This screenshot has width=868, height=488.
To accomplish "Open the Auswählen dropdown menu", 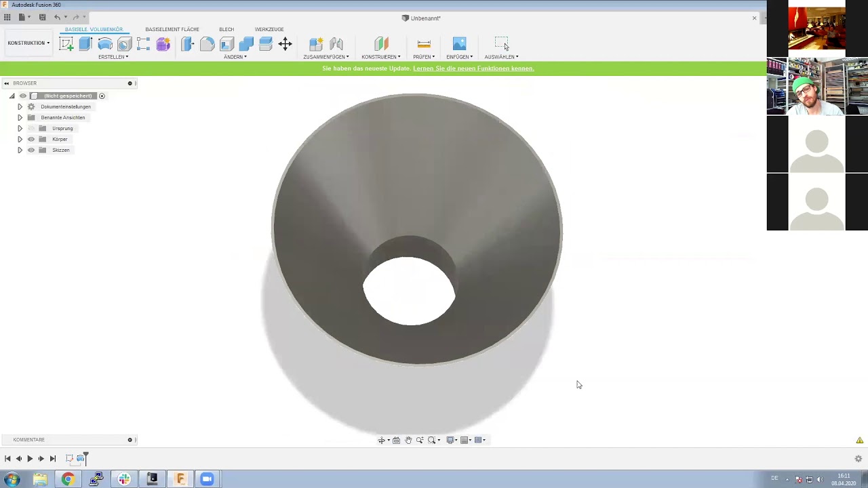I will pos(501,57).
